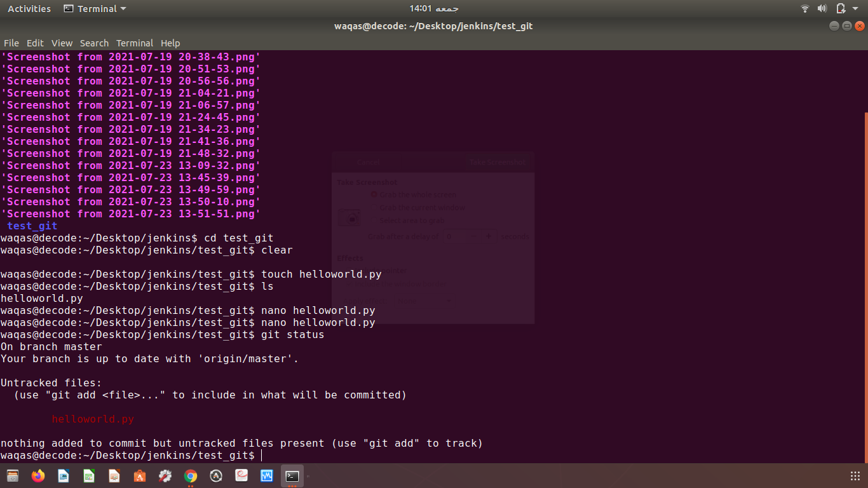Launch Google Chrome from the dock
This screenshot has height=488, width=868.
[191, 475]
